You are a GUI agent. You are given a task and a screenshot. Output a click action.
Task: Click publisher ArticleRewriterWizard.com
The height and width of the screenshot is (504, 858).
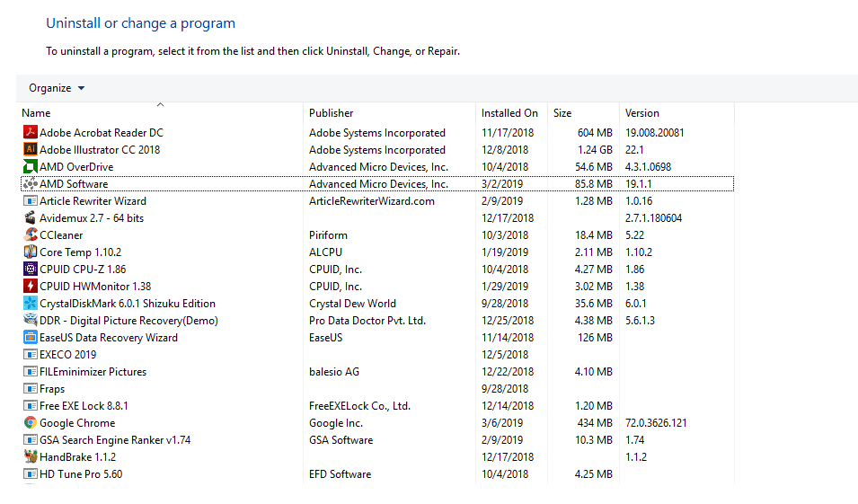coord(372,201)
